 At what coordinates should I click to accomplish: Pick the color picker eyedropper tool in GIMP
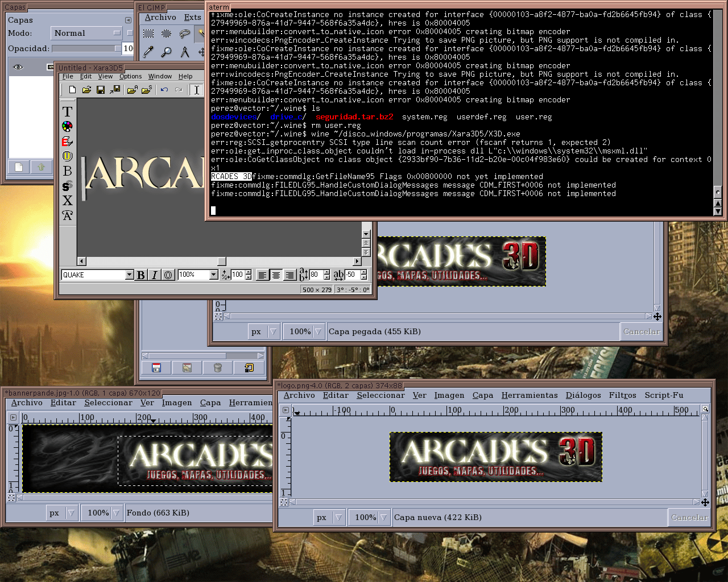click(x=148, y=52)
